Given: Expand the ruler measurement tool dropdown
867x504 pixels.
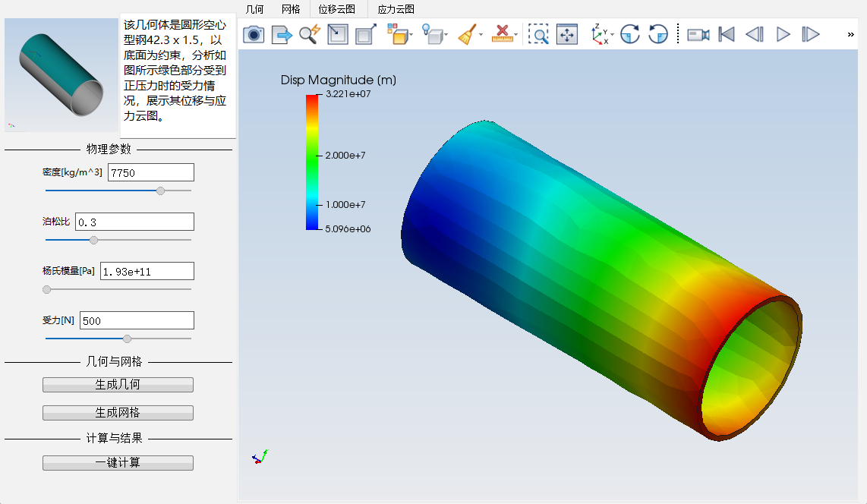Looking at the screenshot, I should coord(516,34).
